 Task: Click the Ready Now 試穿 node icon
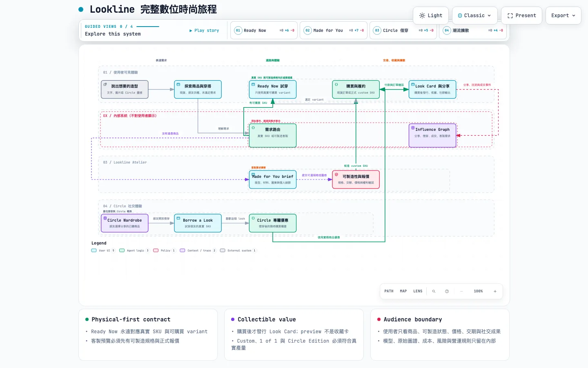tap(253, 85)
